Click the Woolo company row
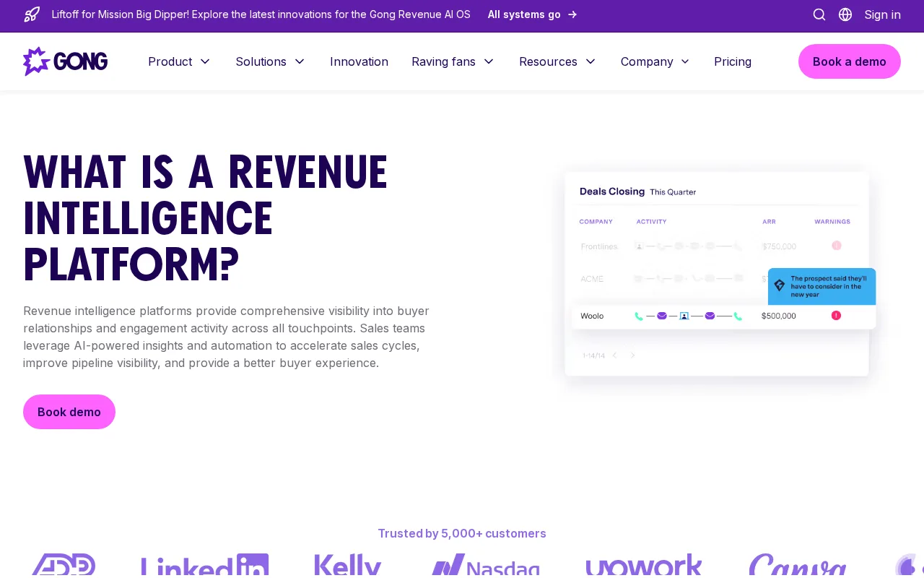Screen dimensions: 924x578 click(724, 316)
